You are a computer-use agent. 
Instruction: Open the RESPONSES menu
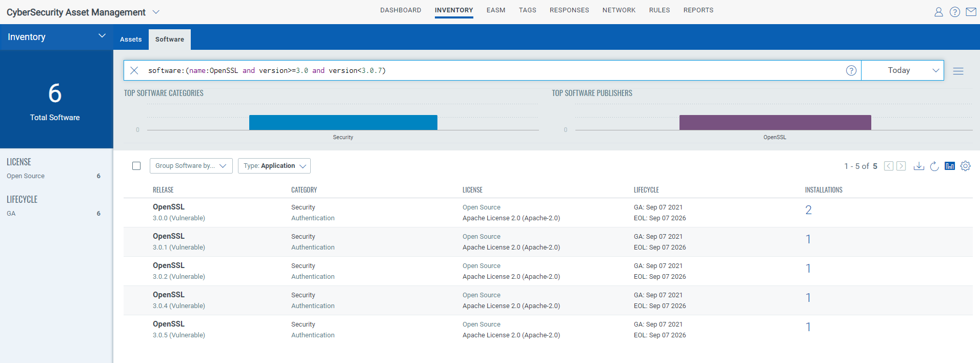pos(569,10)
